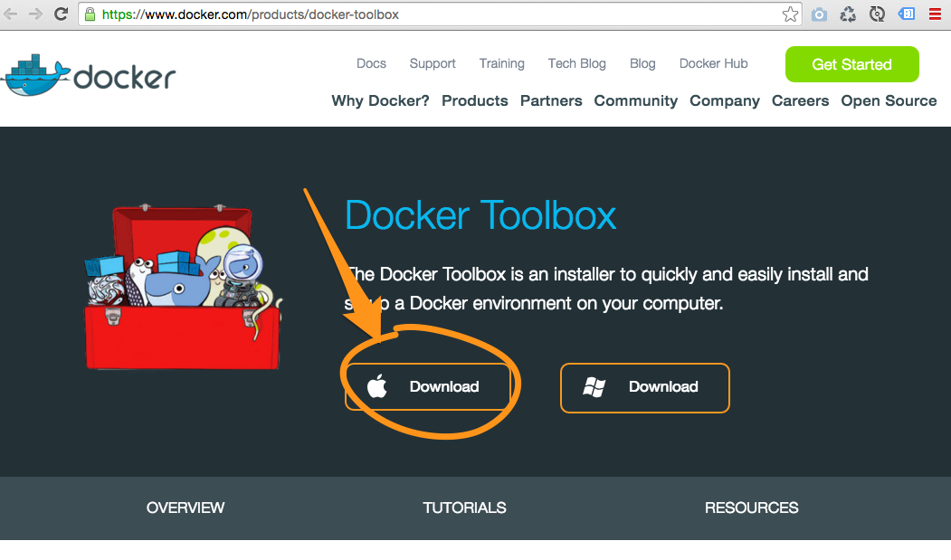Open the Company menu
Screen dimensions: 951x560
(x=725, y=100)
